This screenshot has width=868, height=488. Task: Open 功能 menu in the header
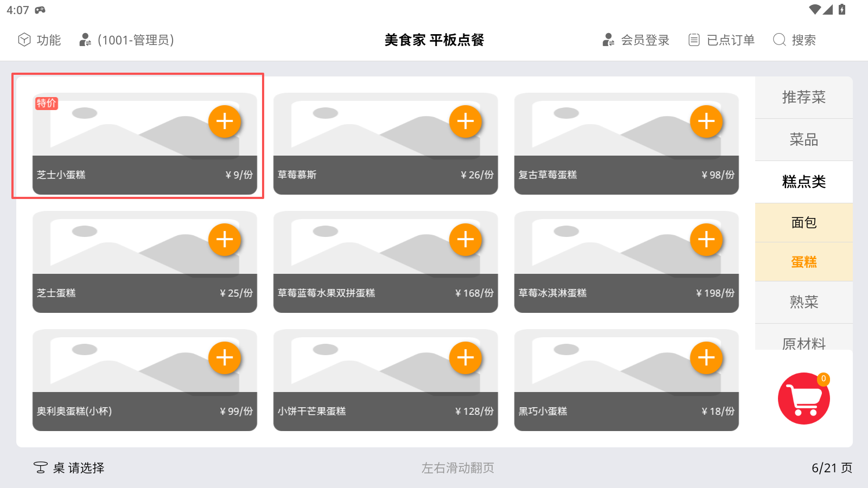[x=40, y=40]
